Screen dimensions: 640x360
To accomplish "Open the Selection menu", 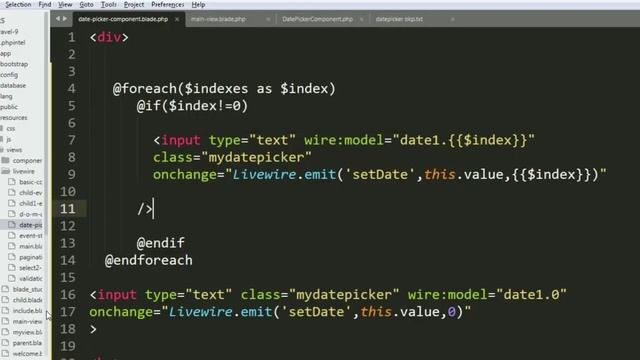I will click(18, 4).
